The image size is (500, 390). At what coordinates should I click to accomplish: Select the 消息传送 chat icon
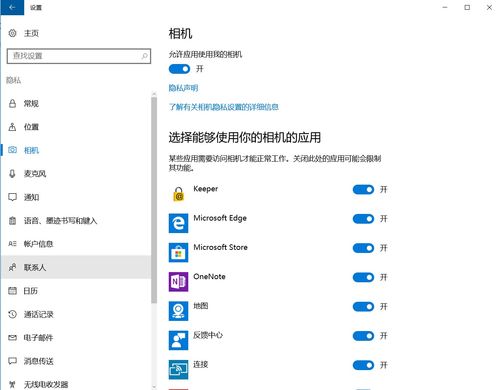[x=12, y=361]
